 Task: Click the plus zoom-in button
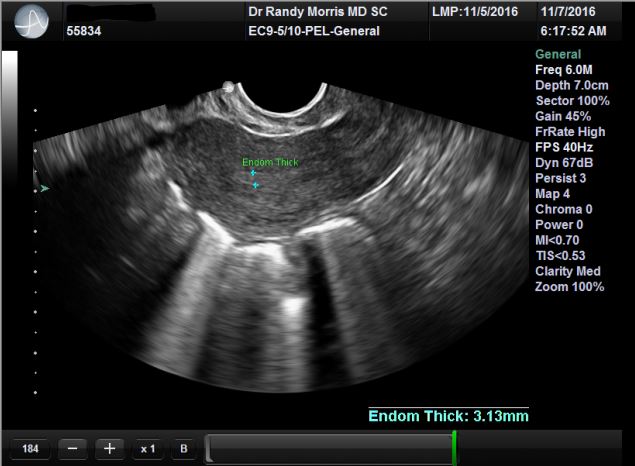[109, 449]
